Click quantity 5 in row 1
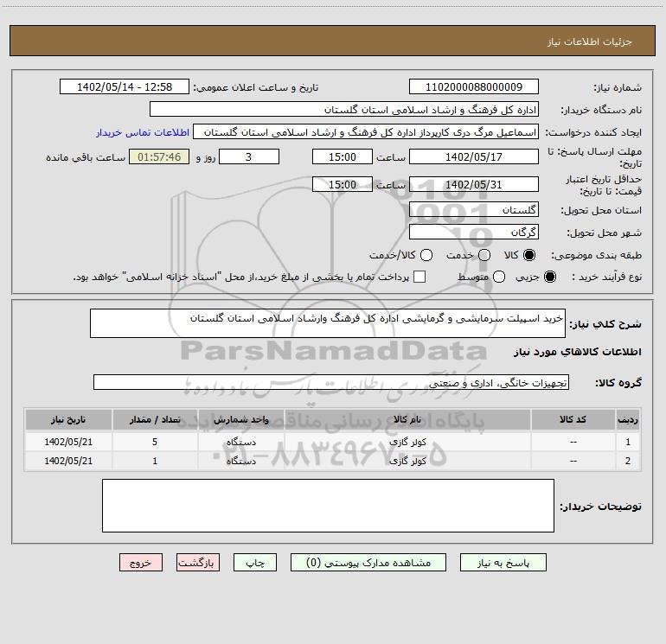 (x=155, y=442)
